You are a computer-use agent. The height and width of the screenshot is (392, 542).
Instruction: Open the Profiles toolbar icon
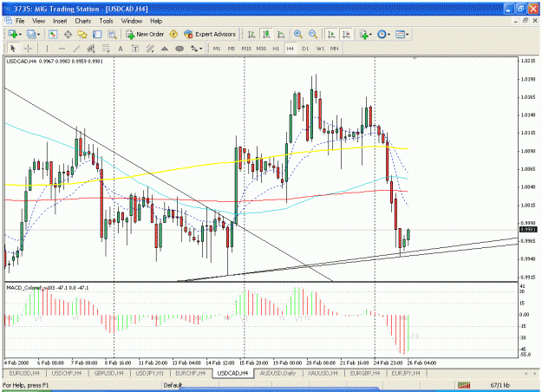point(31,34)
